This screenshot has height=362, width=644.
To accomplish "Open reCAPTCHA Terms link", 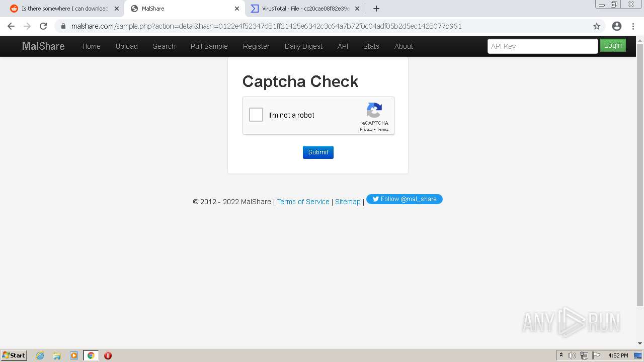I will (x=383, y=130).
